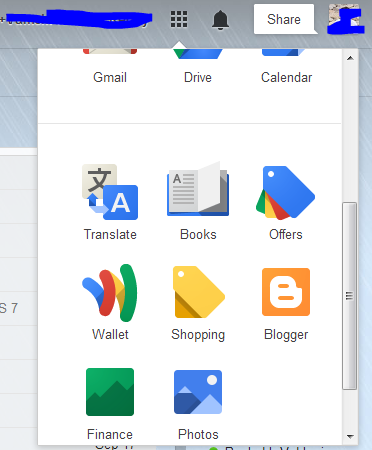Launch the Photos app icon

point(198,392)
